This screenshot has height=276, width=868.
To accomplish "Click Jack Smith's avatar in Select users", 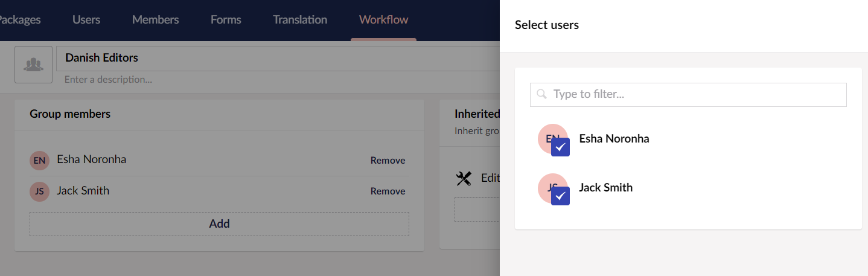I will (x=553, y=188).
